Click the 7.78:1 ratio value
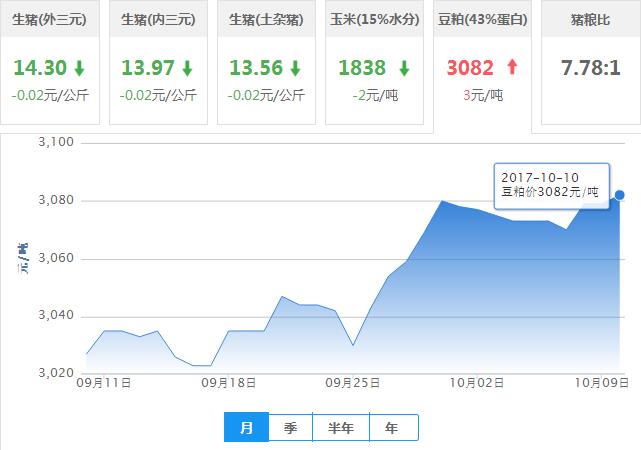Image resolution: width=641 pixels, height=450 pixels. (x=591, y=68)
